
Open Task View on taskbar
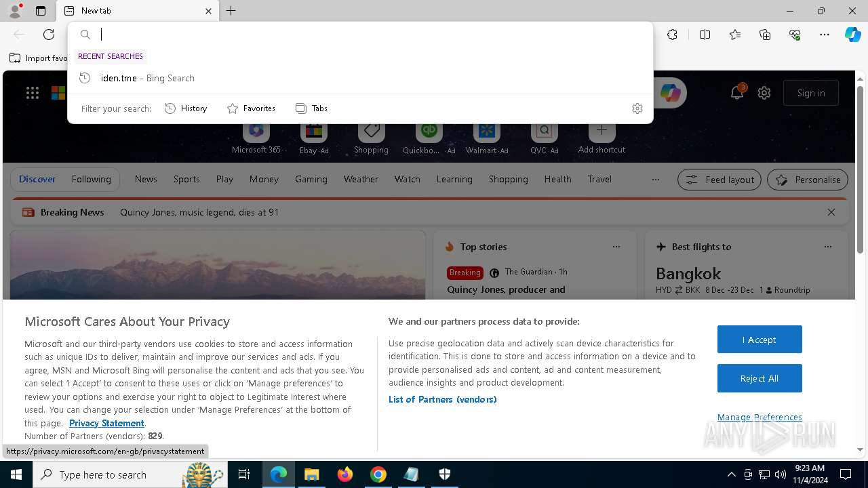[x=244, y=474]
